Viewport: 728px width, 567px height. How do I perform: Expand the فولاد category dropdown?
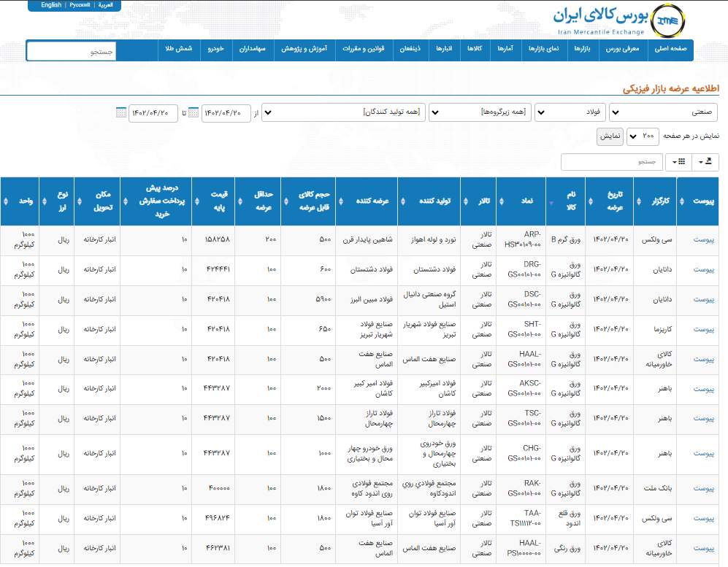[x=570, y=112]
